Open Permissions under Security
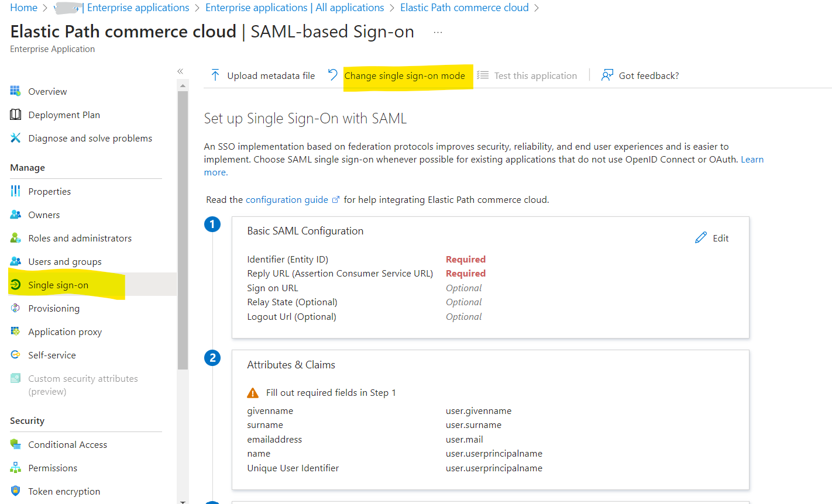 53,468
